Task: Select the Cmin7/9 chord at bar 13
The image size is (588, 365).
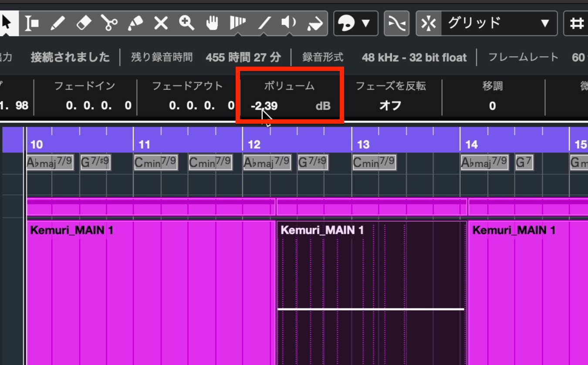Action: (x=374, y=162)
